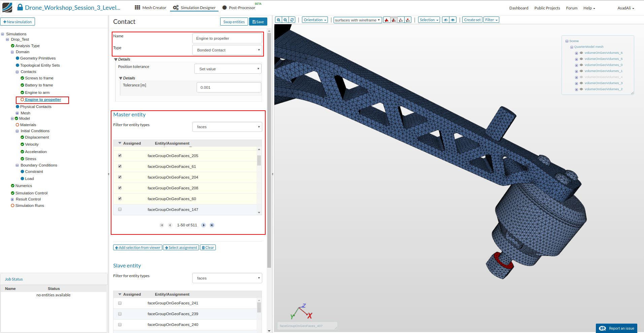Click the Physical Contacts blue dot icon
The image size is (644, 333).
pyautogui.click(x=18, y=107)
